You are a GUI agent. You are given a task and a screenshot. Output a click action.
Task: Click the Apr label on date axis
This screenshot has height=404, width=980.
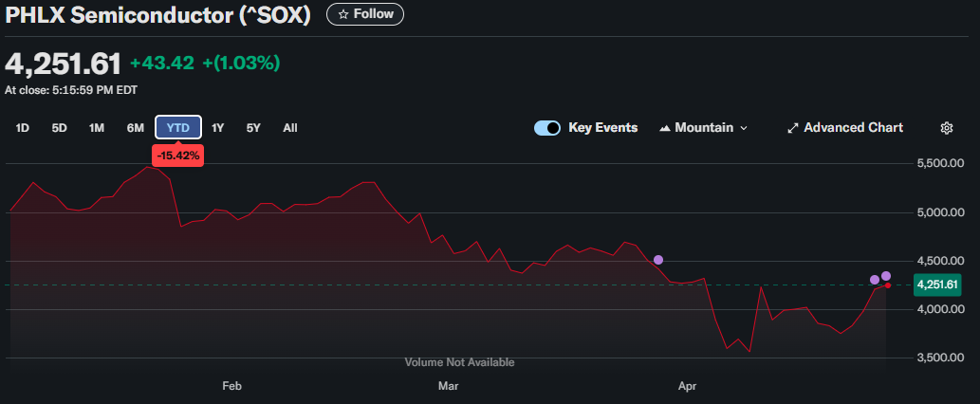[x=687, y=387]
